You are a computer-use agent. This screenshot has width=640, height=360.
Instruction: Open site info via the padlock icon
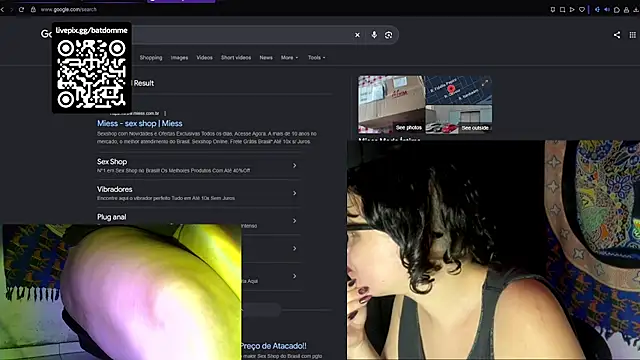[33, 9]
